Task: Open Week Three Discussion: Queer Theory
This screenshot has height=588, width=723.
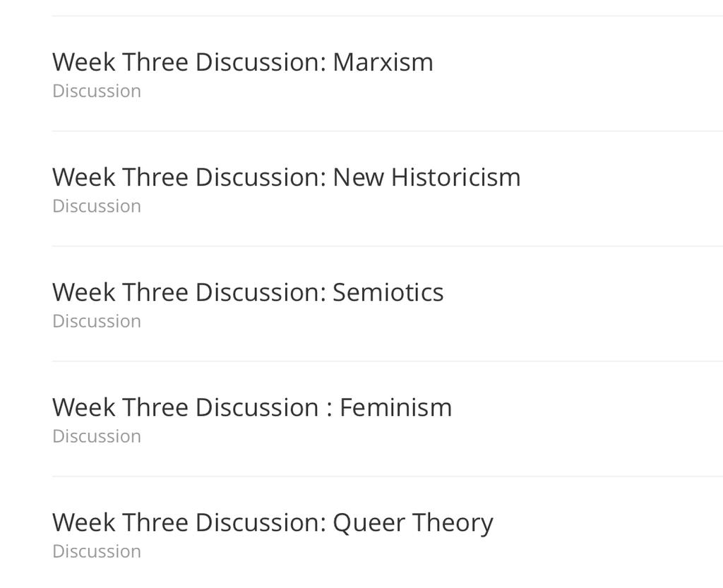Action: point(273,523)
